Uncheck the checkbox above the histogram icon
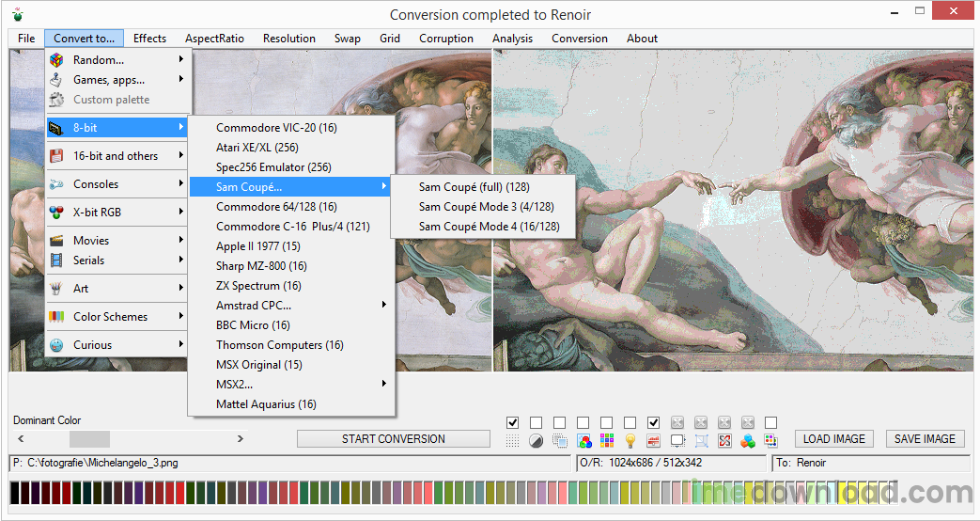The width and height of the screenshot is (980, 521). [x=654, y=422]
